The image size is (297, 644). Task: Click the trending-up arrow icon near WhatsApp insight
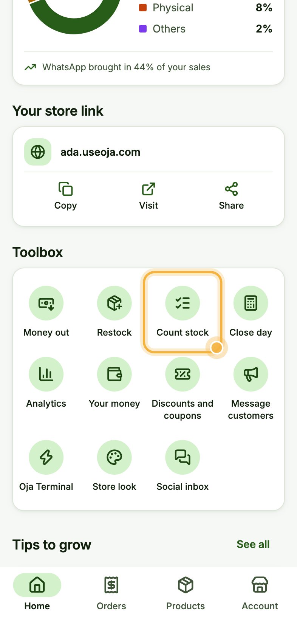30,67
